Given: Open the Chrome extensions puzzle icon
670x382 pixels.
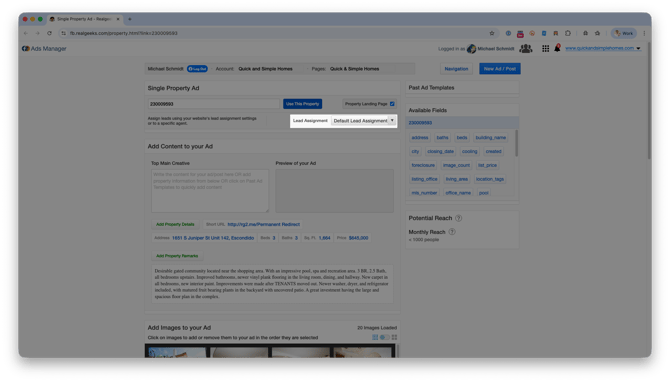Looking at the screenshot, I should 568,33.
